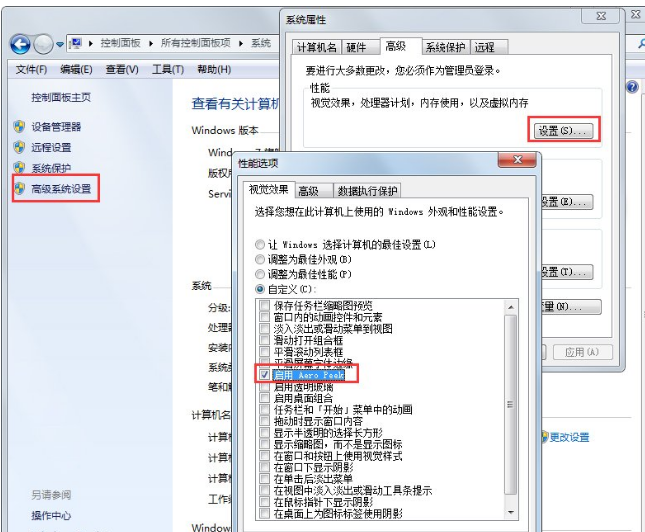This screenshot has width=645, height=532.
Task: Expand the arrow after 控制面板 in breadcrumb
Action: point(151,43)
